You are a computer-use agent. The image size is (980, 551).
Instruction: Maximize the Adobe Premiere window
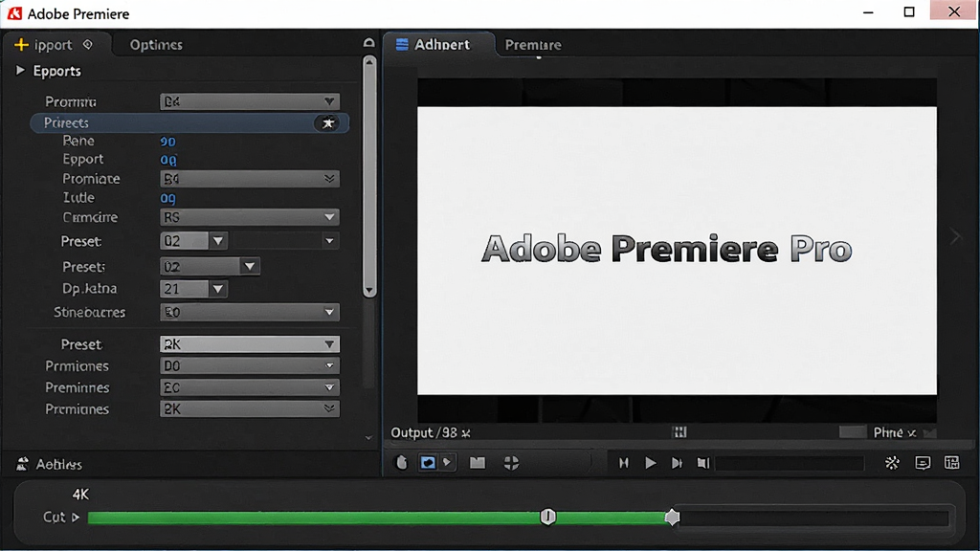click(909, 11)
